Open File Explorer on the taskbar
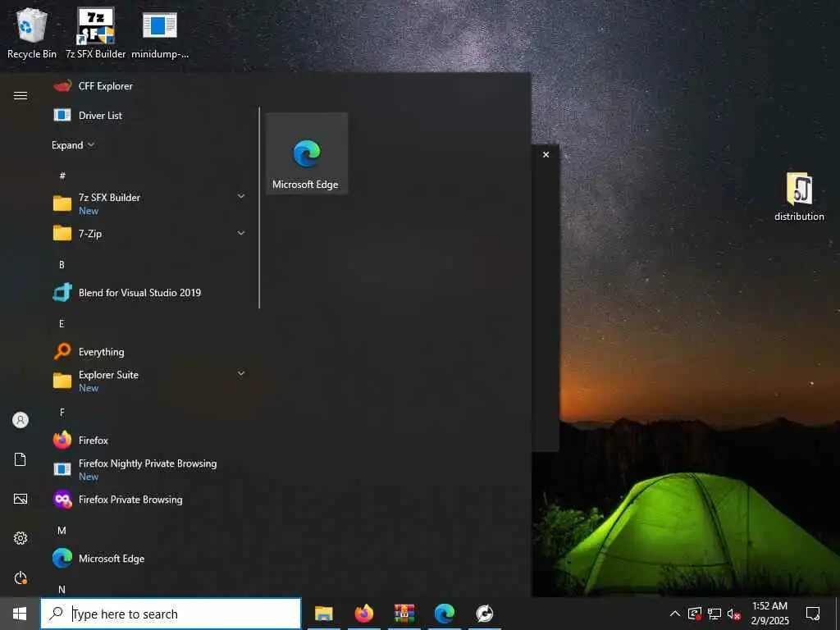This screenshot has height=630, width=840. coord(323,614)
